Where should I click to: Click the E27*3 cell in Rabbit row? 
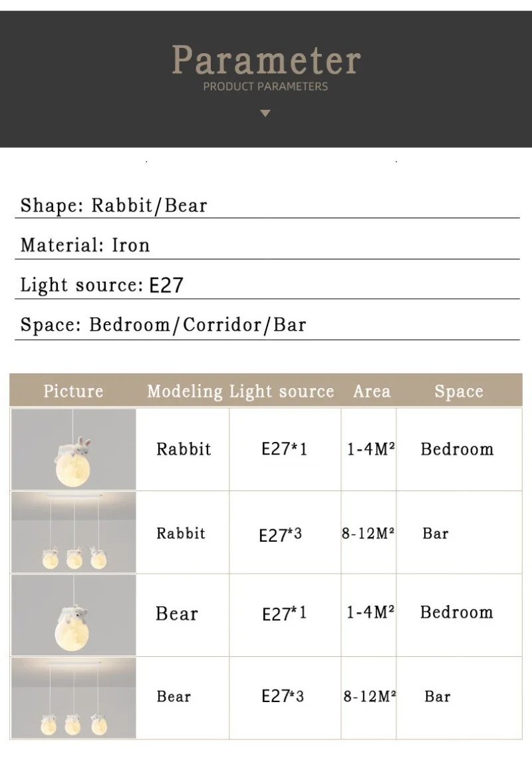280,534
